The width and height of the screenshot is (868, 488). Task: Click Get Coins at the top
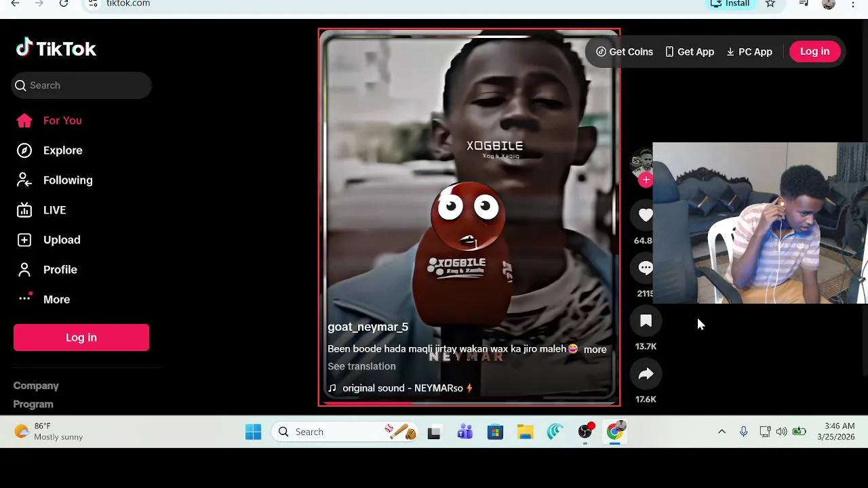tap(625, 52)
